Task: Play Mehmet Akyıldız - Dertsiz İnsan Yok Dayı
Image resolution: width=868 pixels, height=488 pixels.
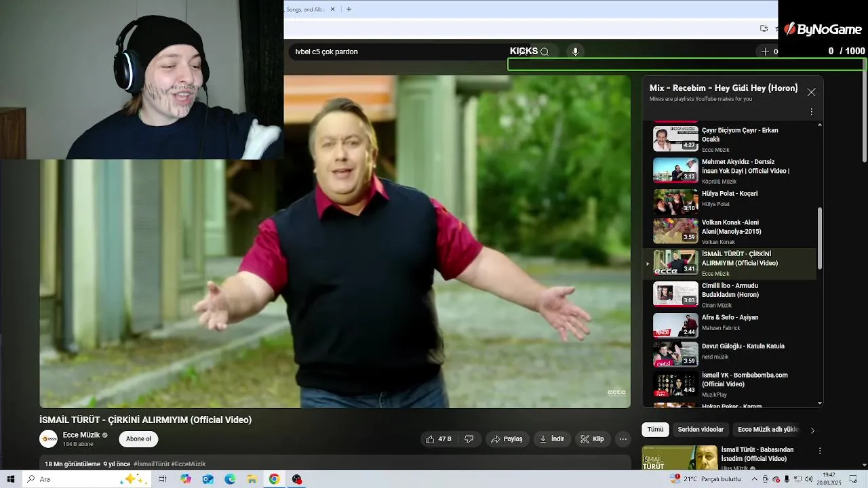Action: point(675,171)
